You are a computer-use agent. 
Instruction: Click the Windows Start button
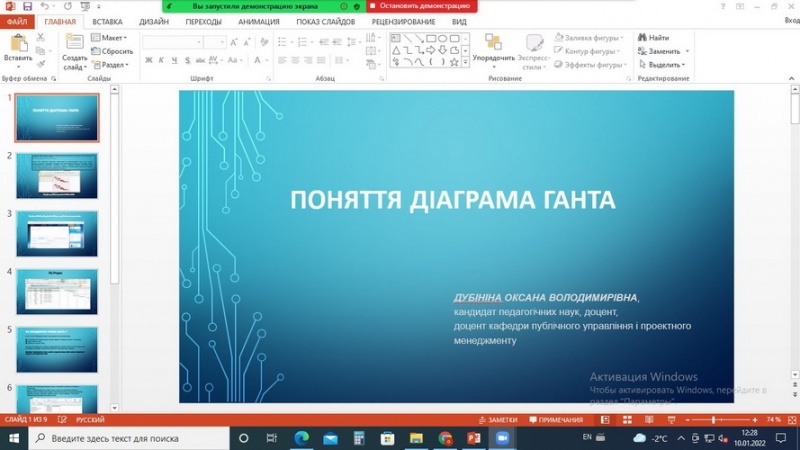point(14,438)
